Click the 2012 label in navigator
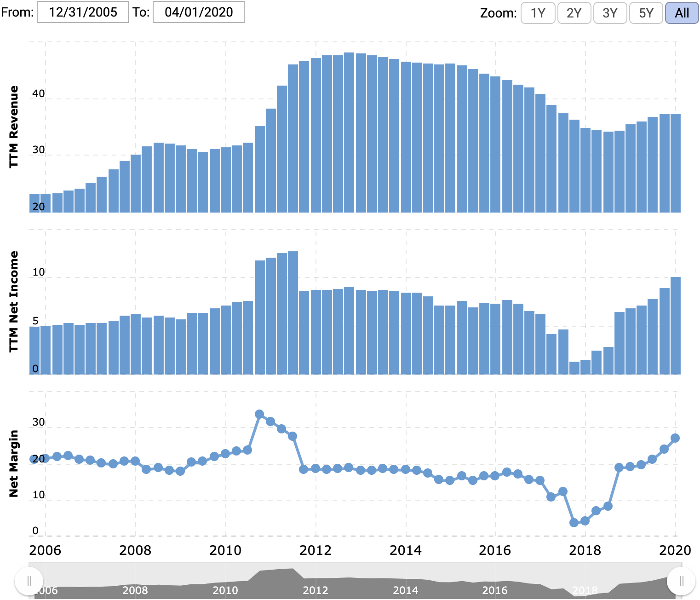Screen dimensions: 700x600 coord(316,590)
